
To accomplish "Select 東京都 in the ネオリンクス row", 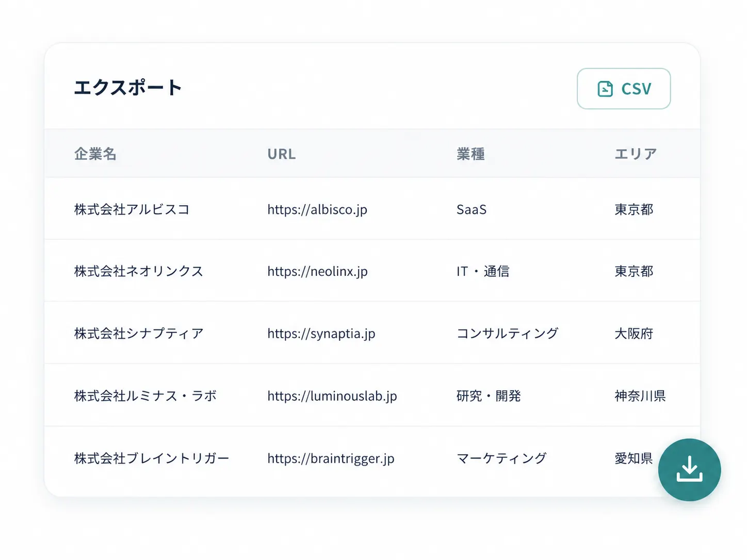I will [634, 271].
